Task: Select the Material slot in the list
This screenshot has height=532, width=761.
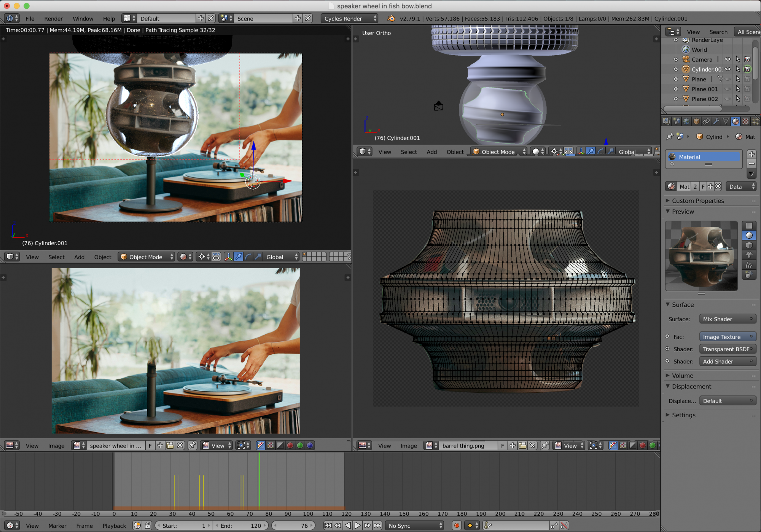Action: 703,157
